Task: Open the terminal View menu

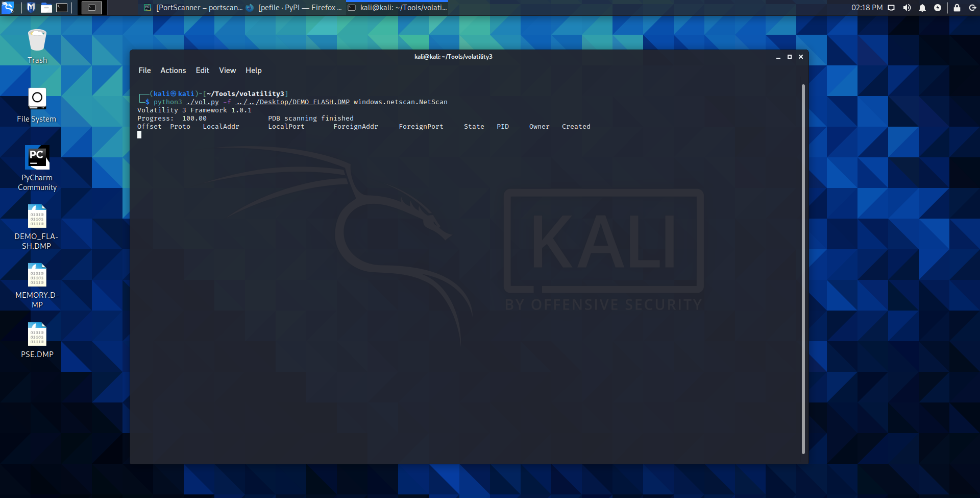Action: pyautogui.click(x=228, y=70)
